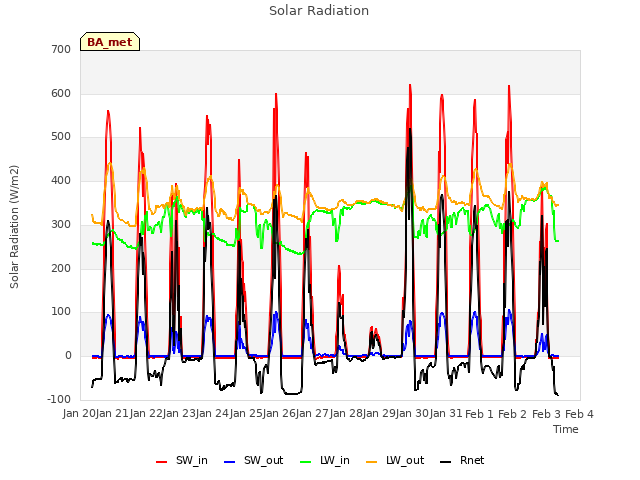This screenshot has width=640, height=480.
Task: Click the 600 y-axis tick label
Action: click(61, 93)
